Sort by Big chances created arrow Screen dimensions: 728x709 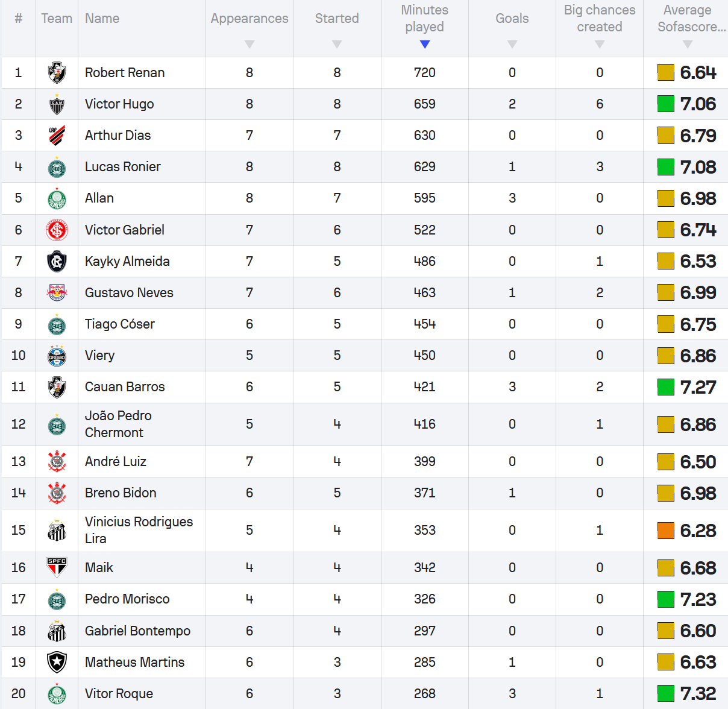tap(600, 44)
